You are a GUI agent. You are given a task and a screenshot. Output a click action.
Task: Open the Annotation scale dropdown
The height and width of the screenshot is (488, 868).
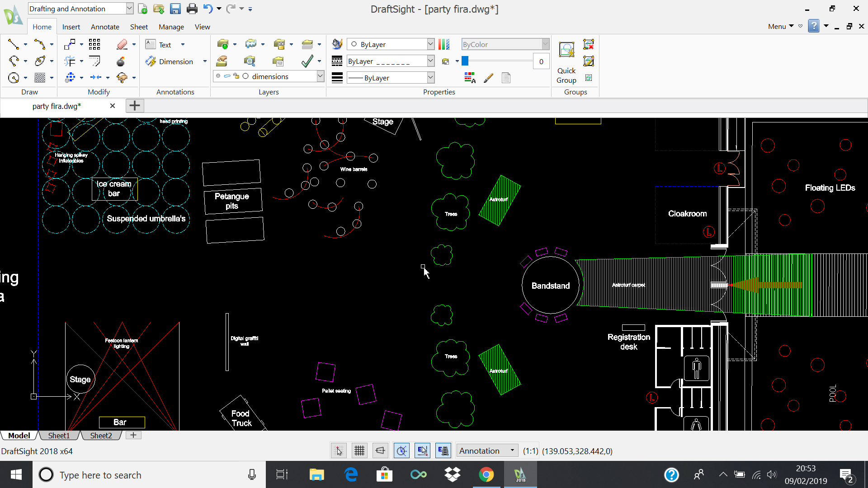coord(512,450)
